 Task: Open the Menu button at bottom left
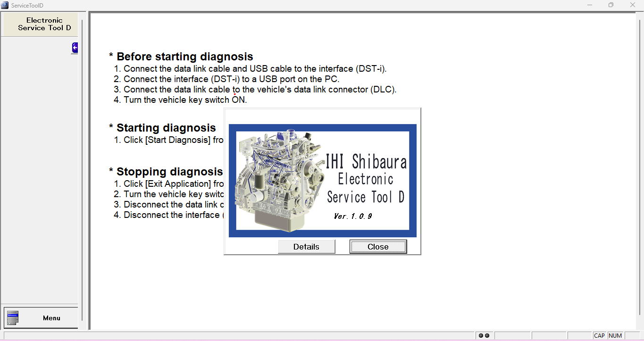(41, 318)
